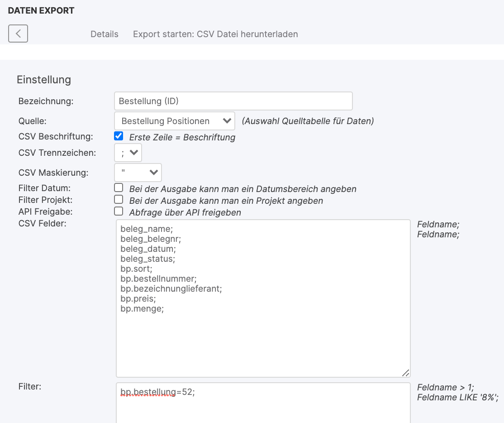The width and height of the screenshot is (504, 423).
Task: Switch to Export starten: CSV Datei herunterladen
Action: click(215, 34)
